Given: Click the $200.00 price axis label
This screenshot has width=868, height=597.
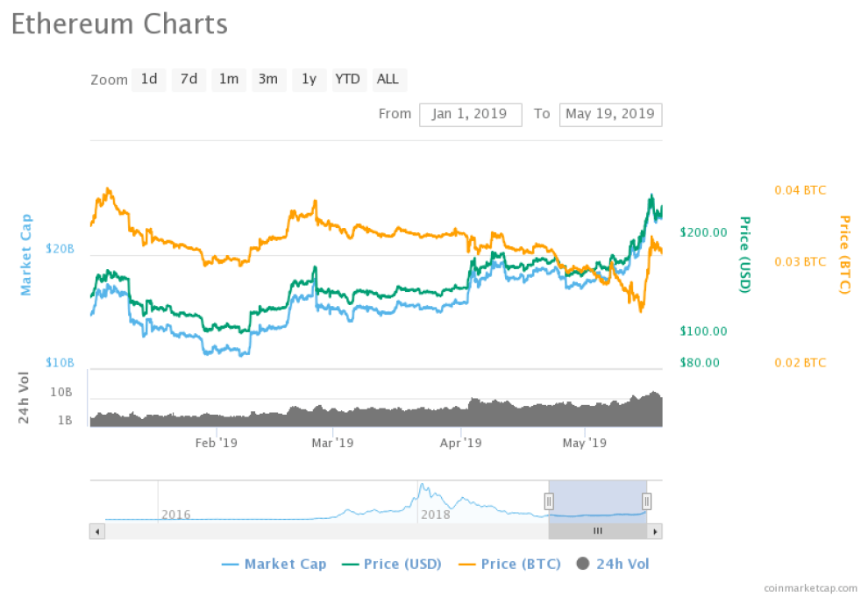Looking at the screenshot, I should 703,232.
